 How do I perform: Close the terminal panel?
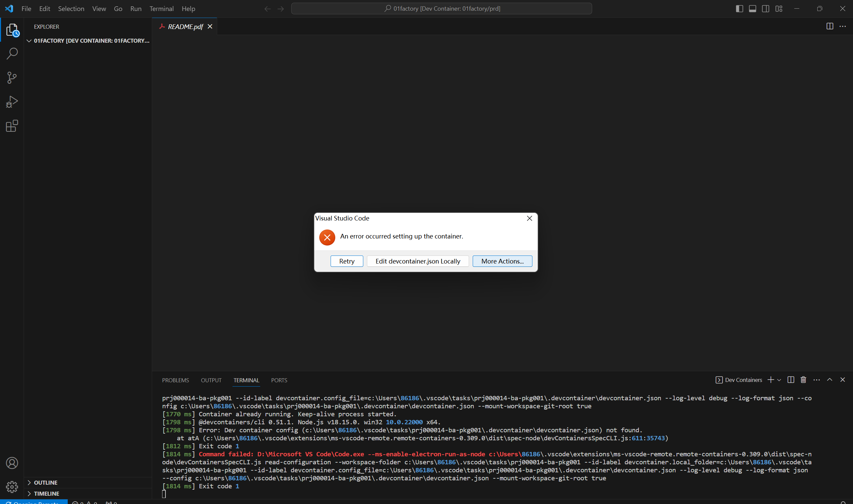point(842,380)
